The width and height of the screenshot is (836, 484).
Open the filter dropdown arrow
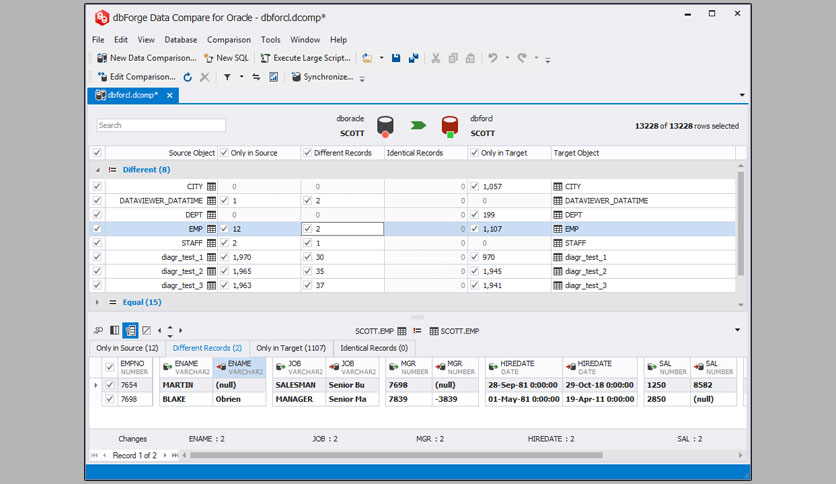click(242, 77)
